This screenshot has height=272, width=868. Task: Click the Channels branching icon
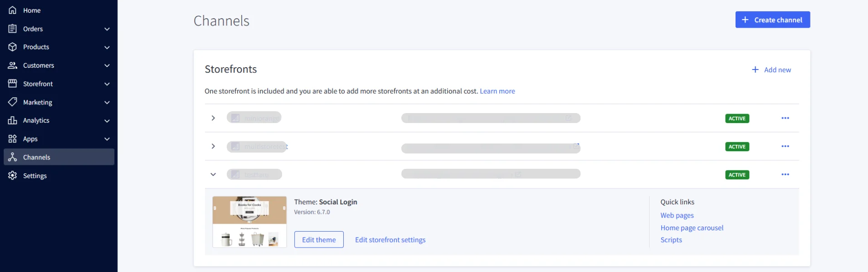click(13, 157)
